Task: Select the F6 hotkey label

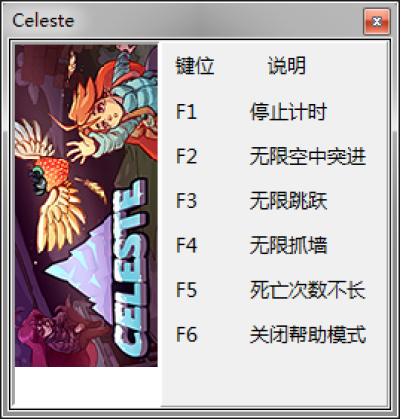Action: [x=187, y=334]
